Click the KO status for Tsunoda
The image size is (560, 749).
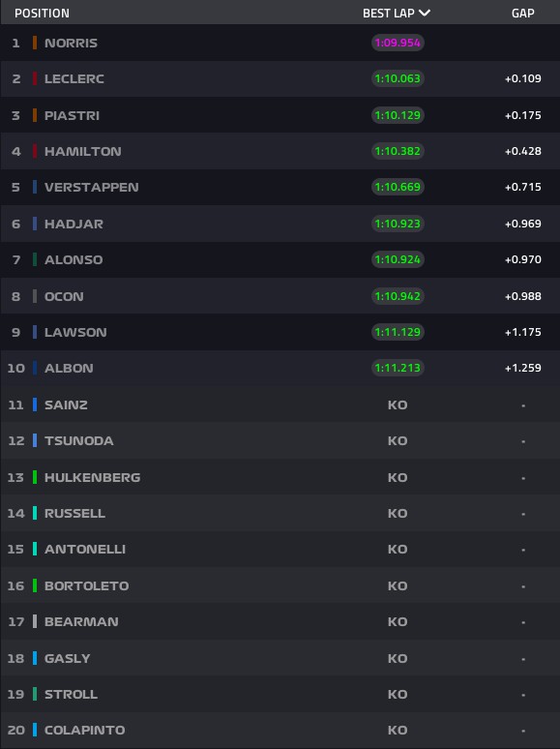tap(398, 440)
